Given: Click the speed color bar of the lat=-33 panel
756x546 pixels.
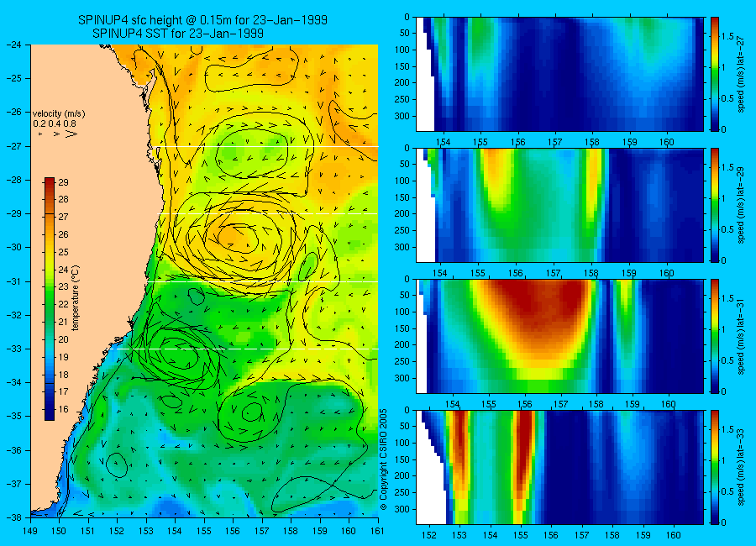Looking at the screenshot, I should point(714,467).
